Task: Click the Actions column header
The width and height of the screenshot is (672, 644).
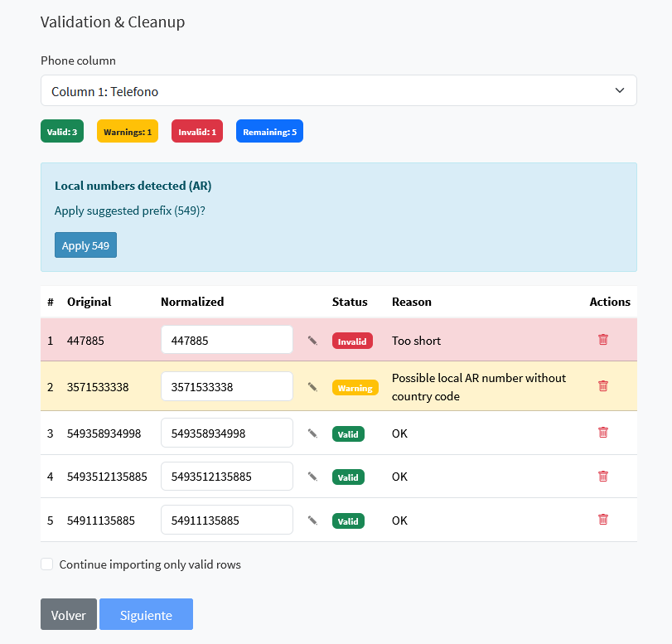Action: coord(610,302)
